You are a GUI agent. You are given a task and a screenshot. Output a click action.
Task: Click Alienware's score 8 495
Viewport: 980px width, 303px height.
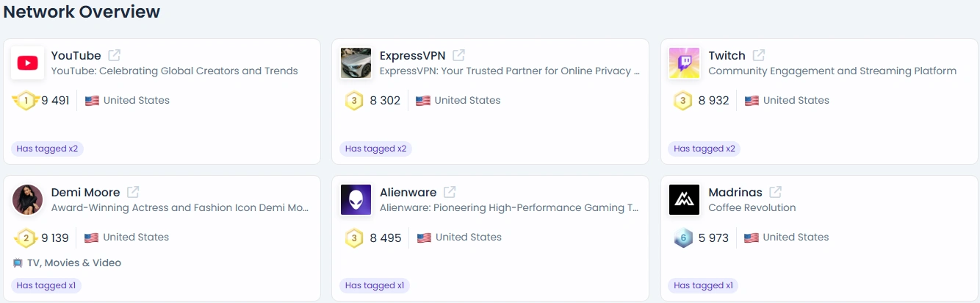pyautogui.click(x=386, y=238)
